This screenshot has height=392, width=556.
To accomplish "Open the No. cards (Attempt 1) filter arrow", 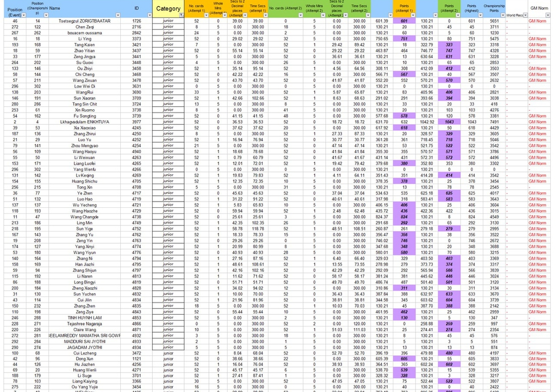I will click(206, 15).
